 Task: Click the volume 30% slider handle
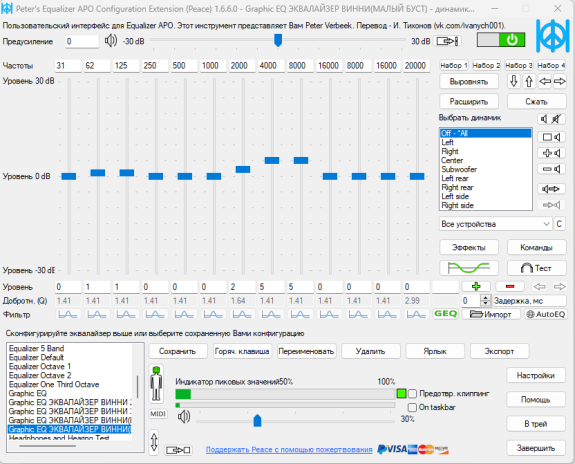pos(257,420)
